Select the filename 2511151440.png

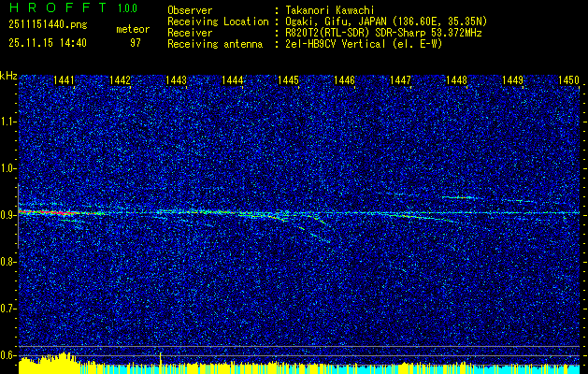(x=48, y=24)
